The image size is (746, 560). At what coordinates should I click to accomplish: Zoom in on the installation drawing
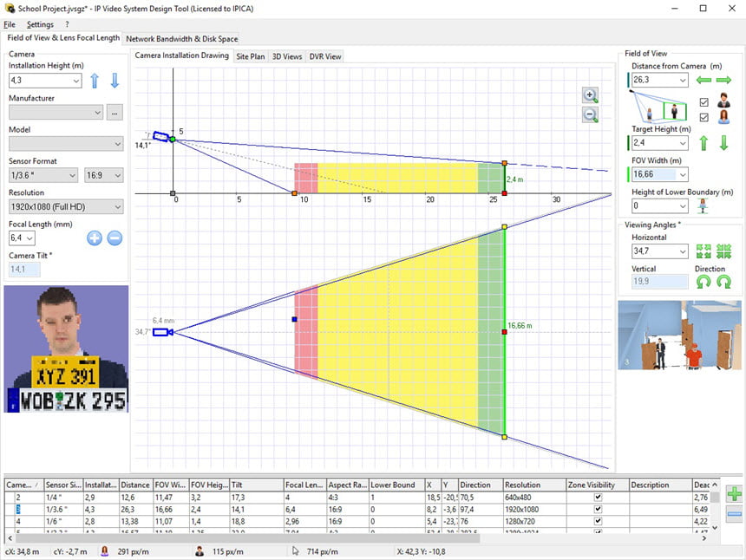point(591,95)
